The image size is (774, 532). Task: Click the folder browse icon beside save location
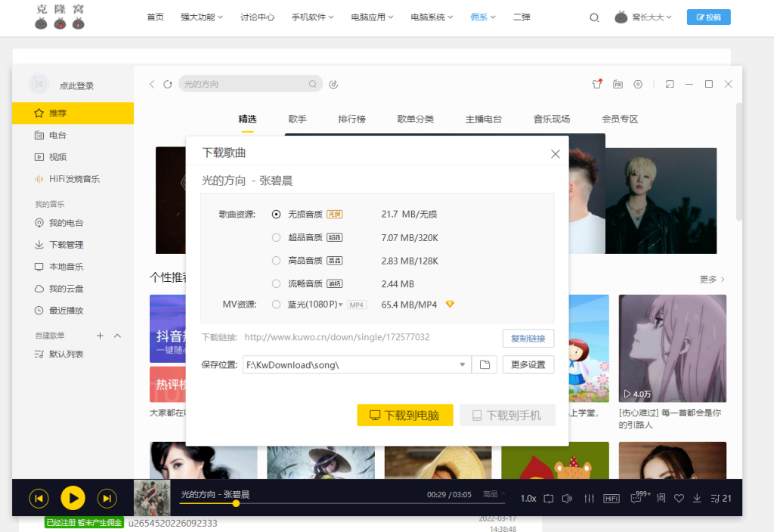[x=485, y=365]
